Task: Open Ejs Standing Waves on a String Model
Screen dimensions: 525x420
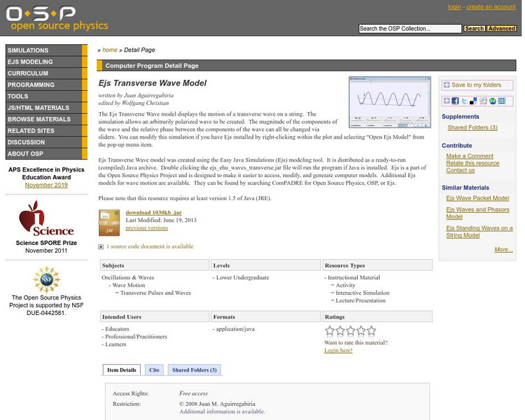Action: click(479, 232)
